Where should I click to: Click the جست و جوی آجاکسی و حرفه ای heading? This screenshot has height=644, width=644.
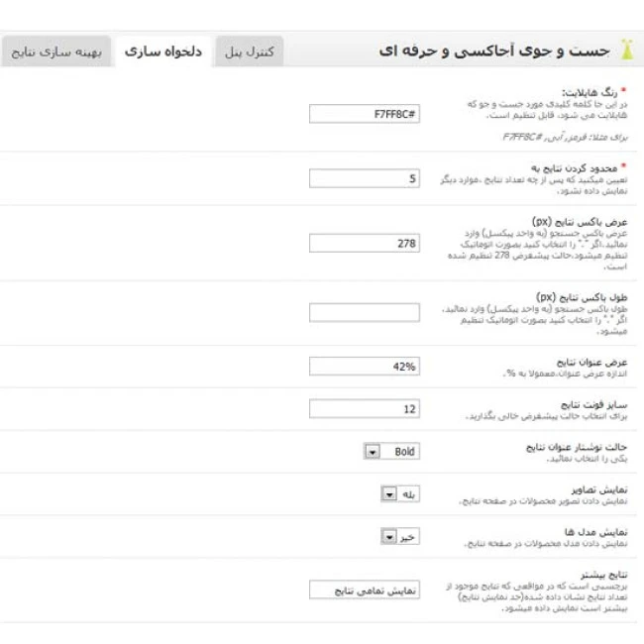click(493, 50)
